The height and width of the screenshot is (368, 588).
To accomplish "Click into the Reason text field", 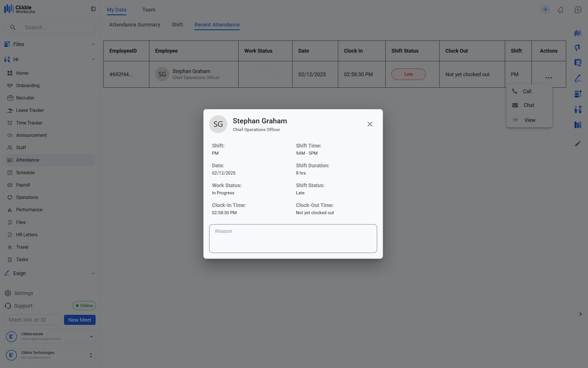I will [x=293, y=238].
